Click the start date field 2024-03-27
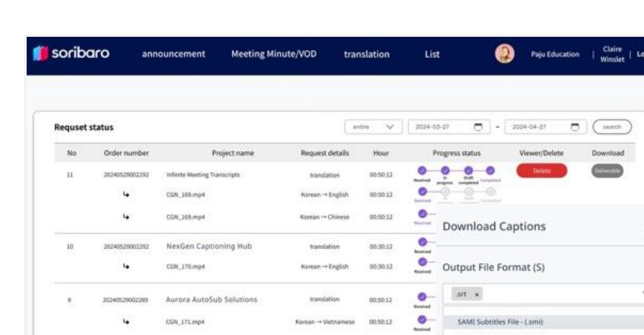 click(448, 127)
